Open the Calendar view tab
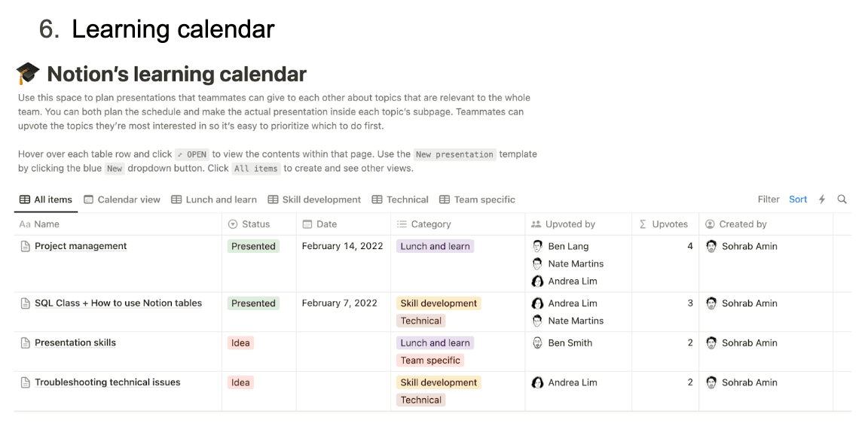 coord(122,199)
